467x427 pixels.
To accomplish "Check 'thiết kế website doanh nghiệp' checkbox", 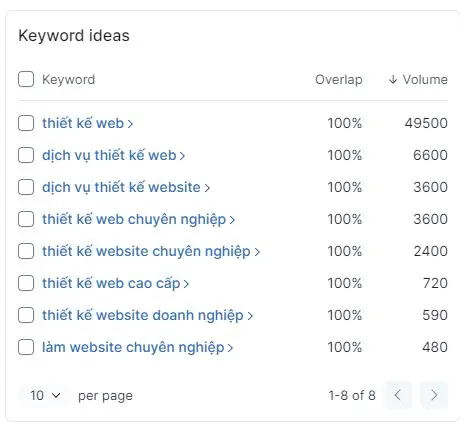I will [x=26, y=315].
